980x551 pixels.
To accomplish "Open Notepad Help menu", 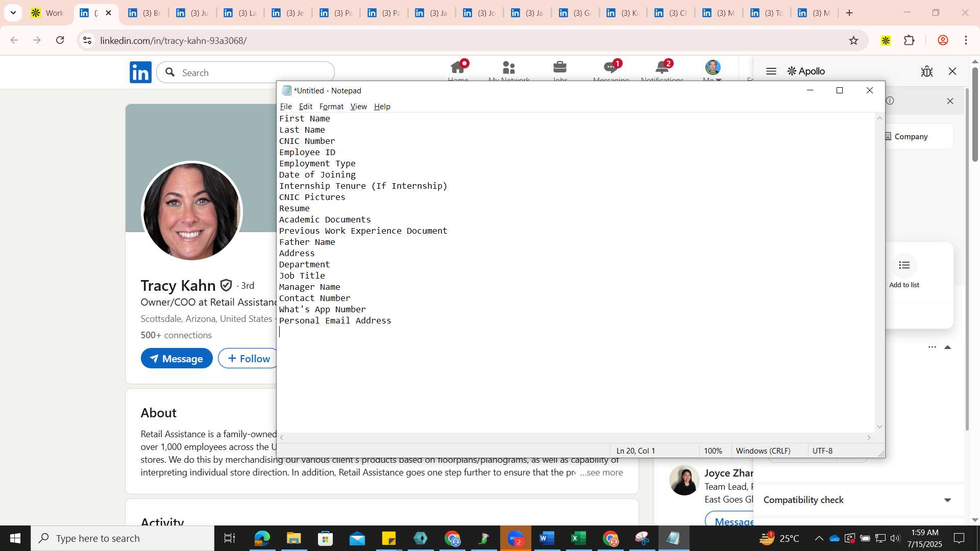I will [x=382, y=106].
